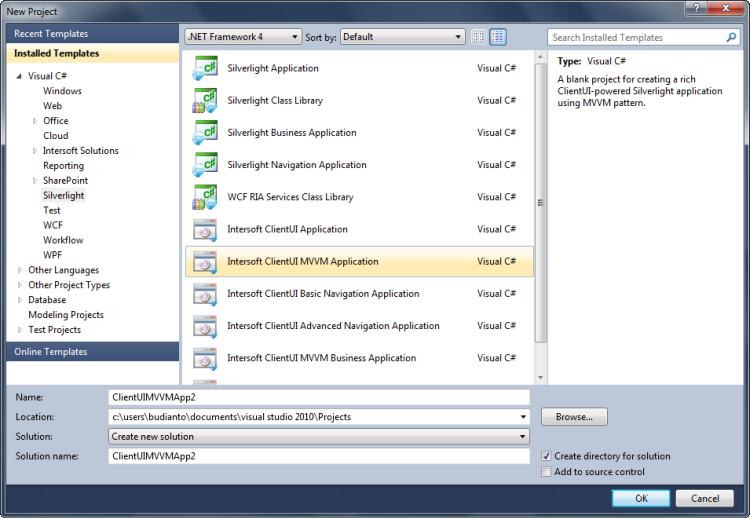750x518 pixels.
Task: Select the Workflow category
Action: click(63, 240)
